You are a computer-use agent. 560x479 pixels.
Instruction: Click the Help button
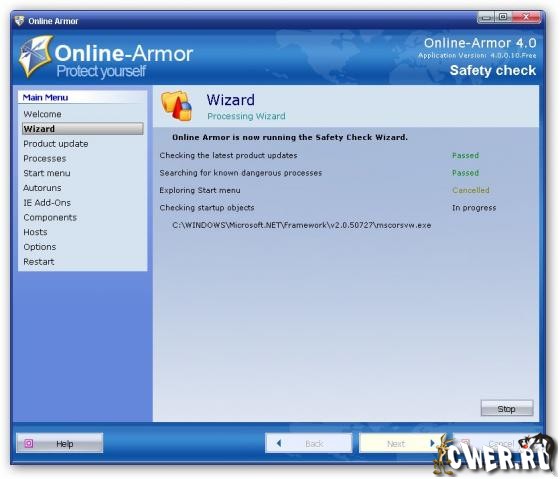pos(60,443)
